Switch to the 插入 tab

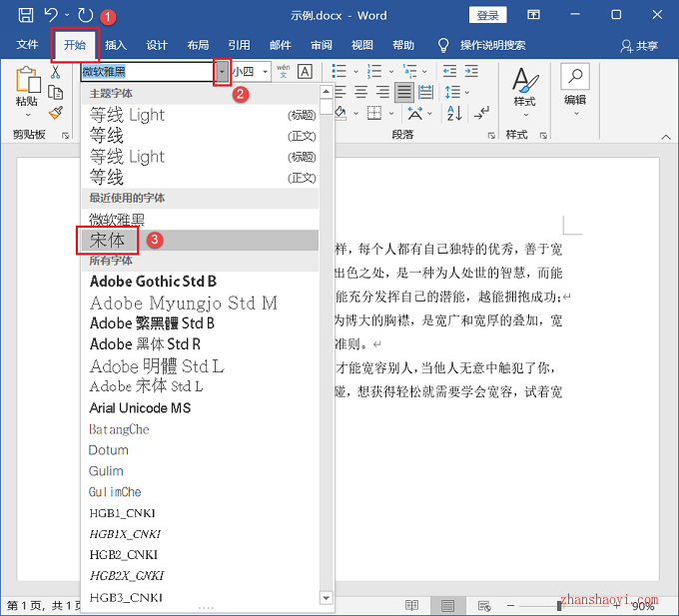[116, 45]
